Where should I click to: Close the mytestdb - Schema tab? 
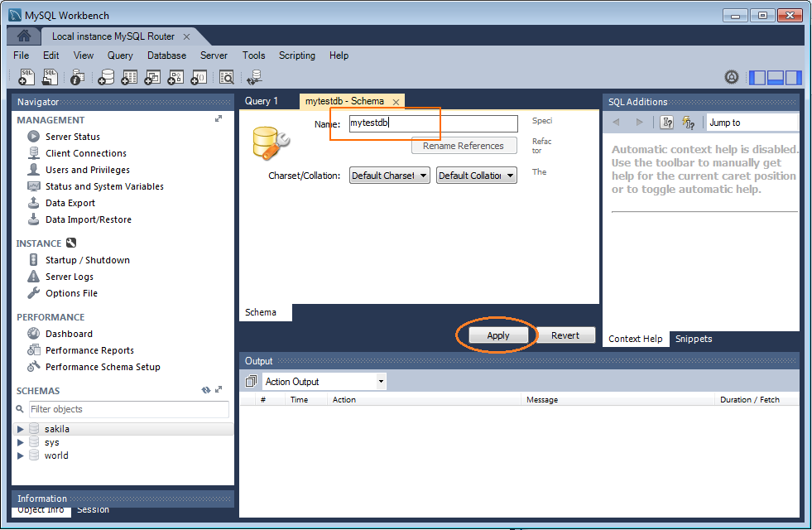tap(396, 102)
